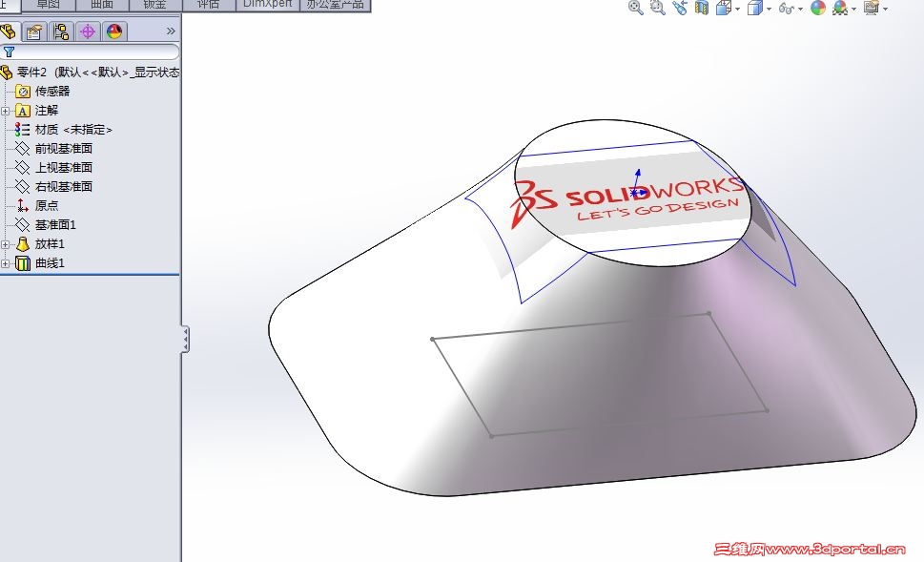
Task: Click the Zoom to Fit magnifier icon
Action: (x=635, y=8)
